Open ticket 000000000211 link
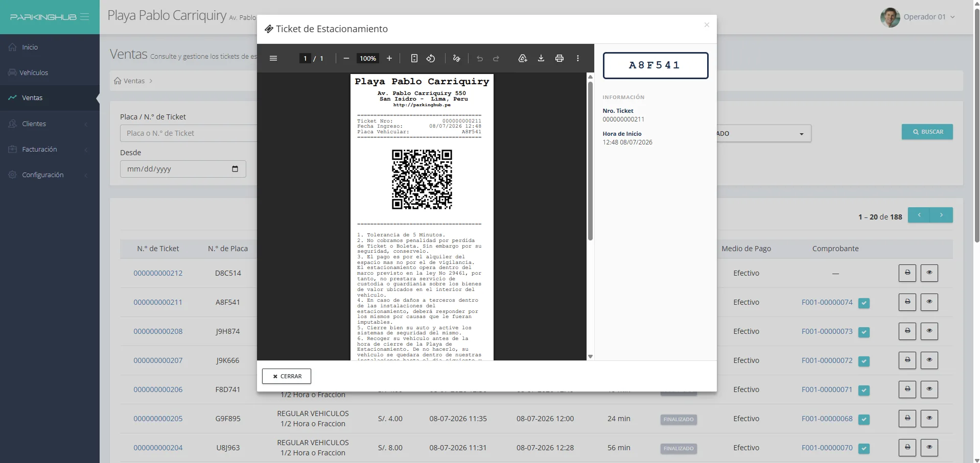 [158, 302]
